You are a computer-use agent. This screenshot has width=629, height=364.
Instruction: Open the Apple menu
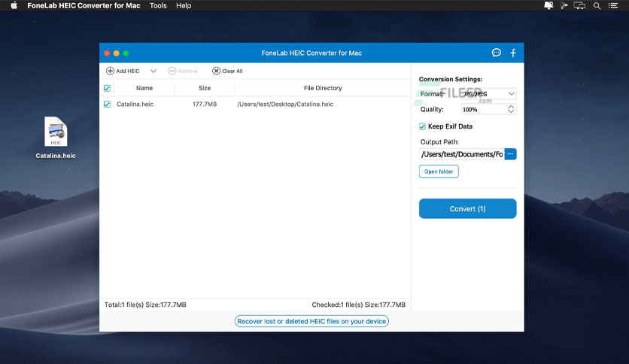(x=14, y=5)
